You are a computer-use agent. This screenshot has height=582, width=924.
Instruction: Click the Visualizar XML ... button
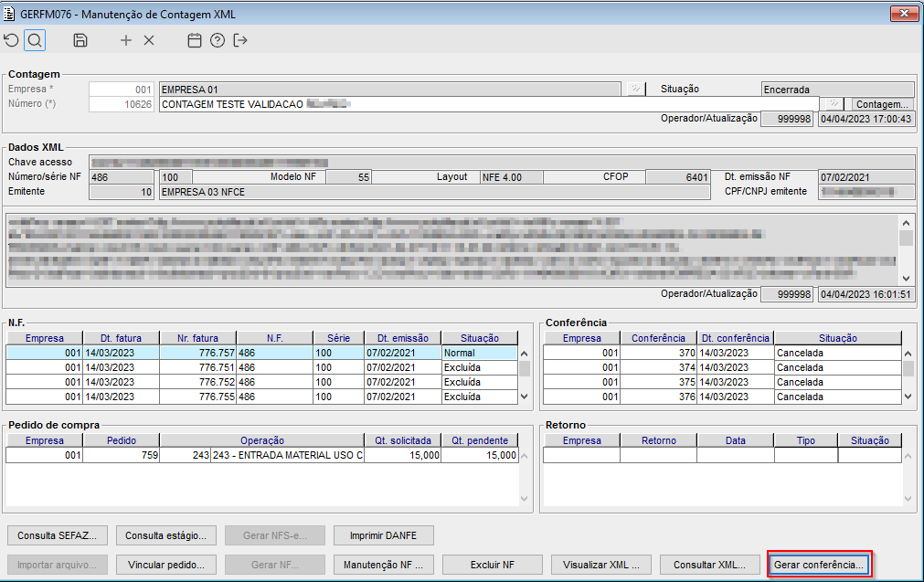pos(601,565)
